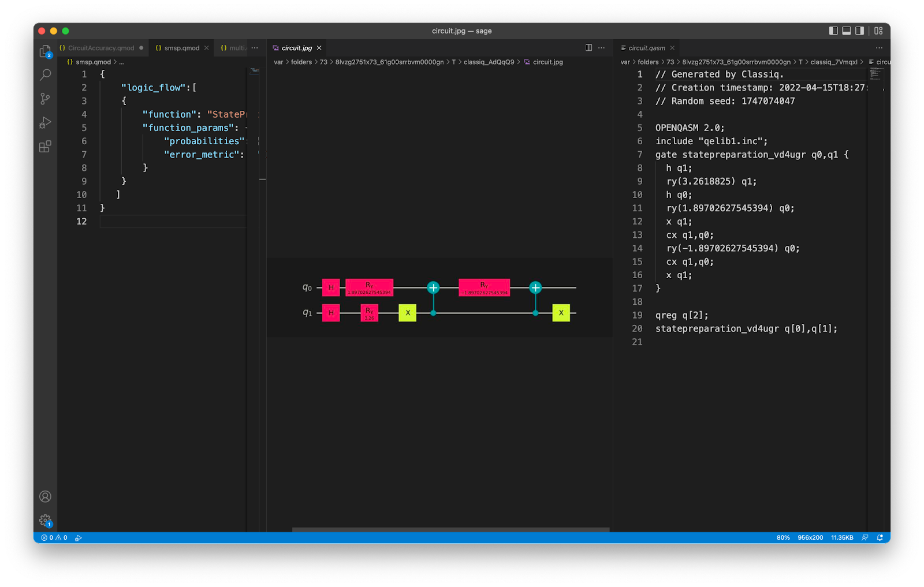Viewport: 924px width, 587px height.
Task: Open notifications bell in status bar
Action: click(880, 537)
